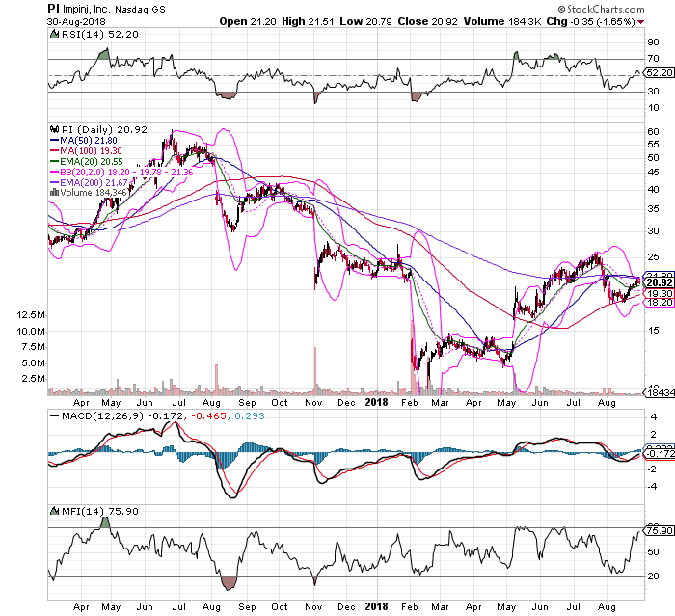This screenshot has width=675, height=616.
Task: Click the 60 price axis label
Action: tap(653, 132)
